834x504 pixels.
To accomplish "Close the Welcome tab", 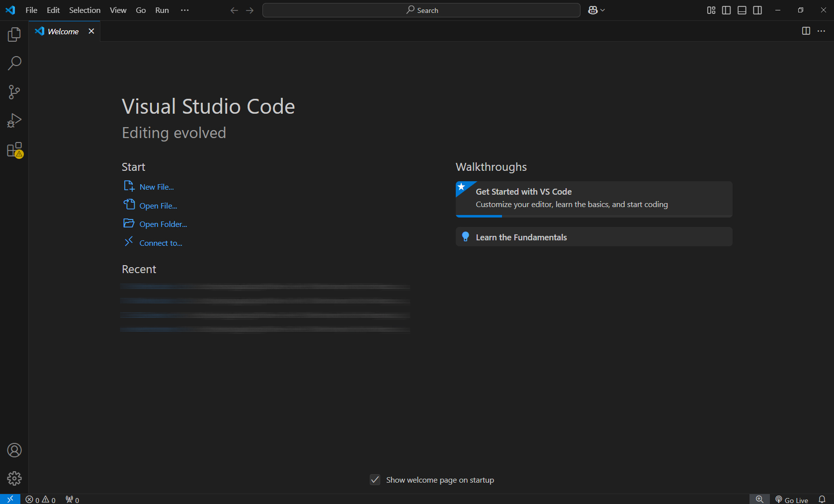I will pyautogui.click(x=91, y=31).
